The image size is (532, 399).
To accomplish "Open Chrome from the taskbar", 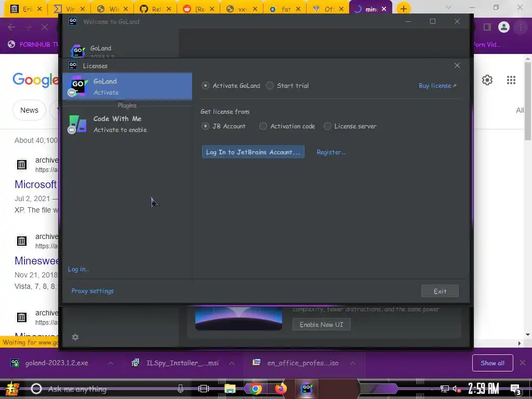I will click(256, 389).
